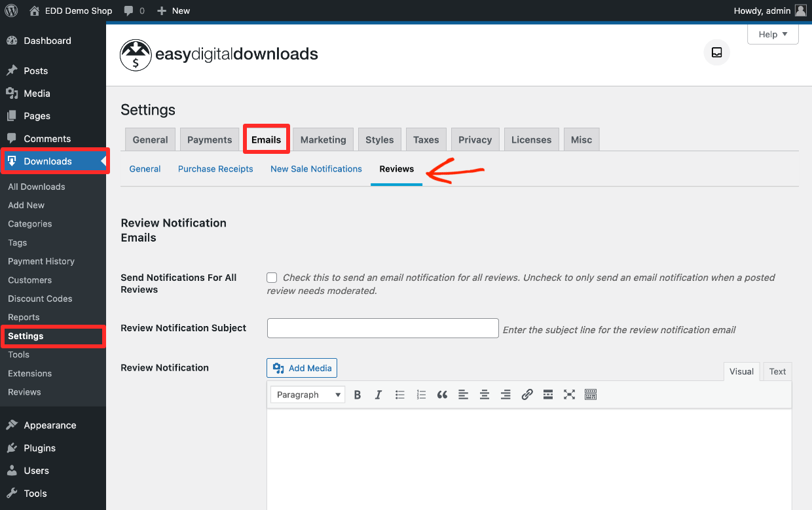Click the Tools wrench icon
The width and height of the screenshot is (812, 510).
12,494
